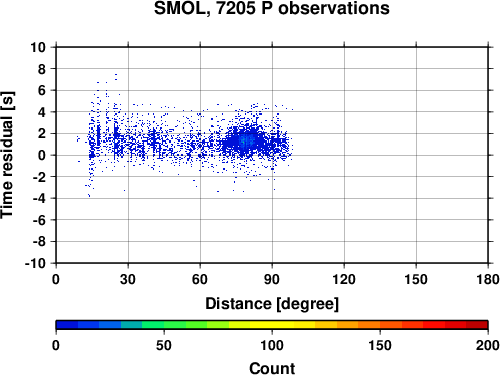Image resolution: width=500 pixels, height=375 pixels.
Task: Click the y-axis tick label '-6'
Action: tap(39, 220)
